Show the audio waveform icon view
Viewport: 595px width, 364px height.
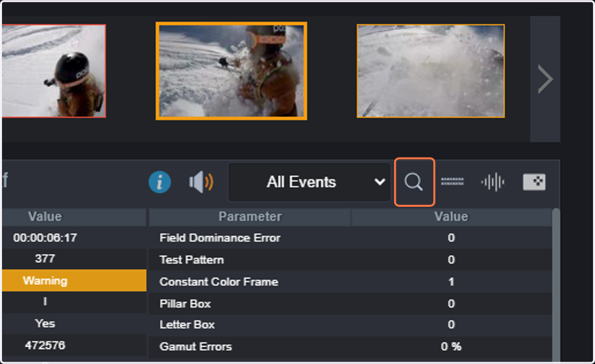[x=492, y=182]
